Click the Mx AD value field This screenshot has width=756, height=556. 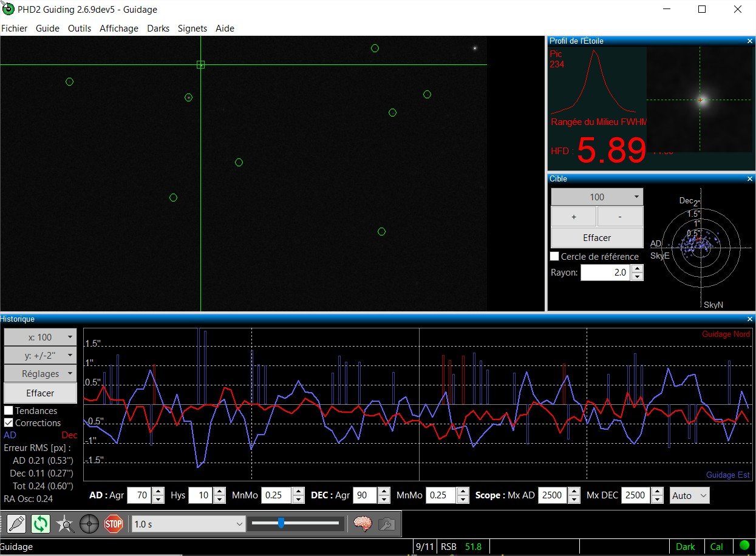coord(554,495)
